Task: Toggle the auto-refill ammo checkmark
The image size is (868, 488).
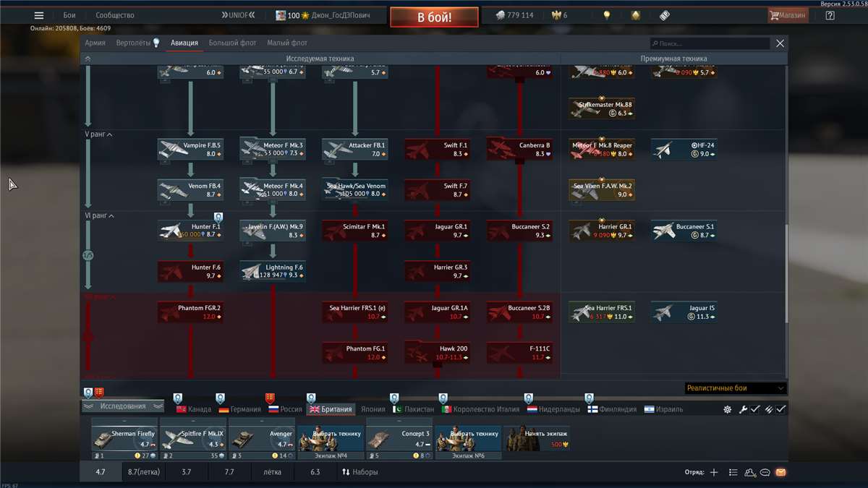Action: [768, 409]
